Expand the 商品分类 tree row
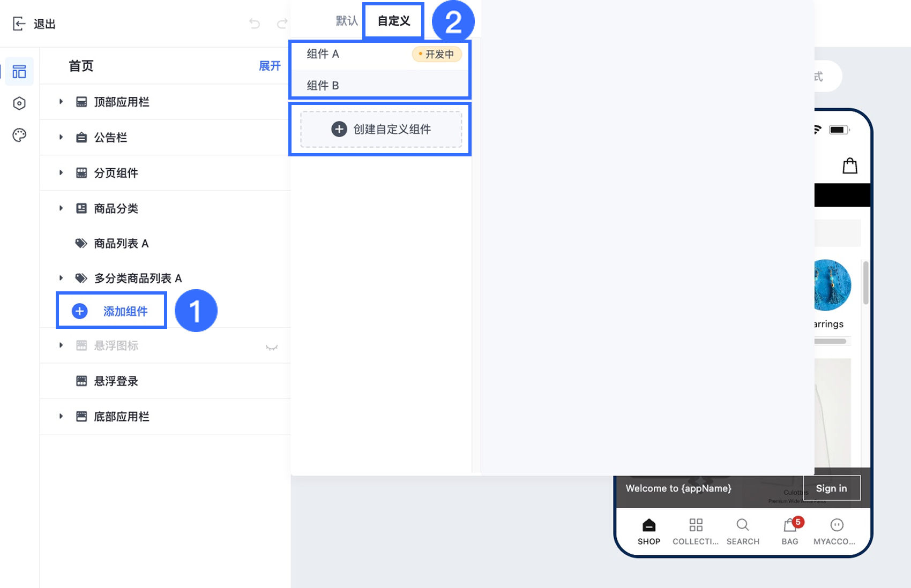 (x=61, y=208)
